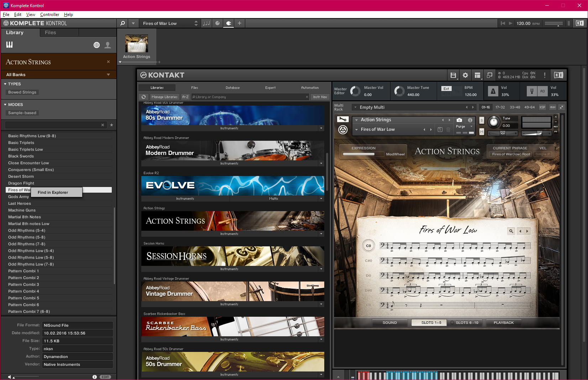Open the instruments keyboard icon in Library
Image resolution: width=588 pixels, height=380 pixels.
pyautogui.click(x=10, y=44)
